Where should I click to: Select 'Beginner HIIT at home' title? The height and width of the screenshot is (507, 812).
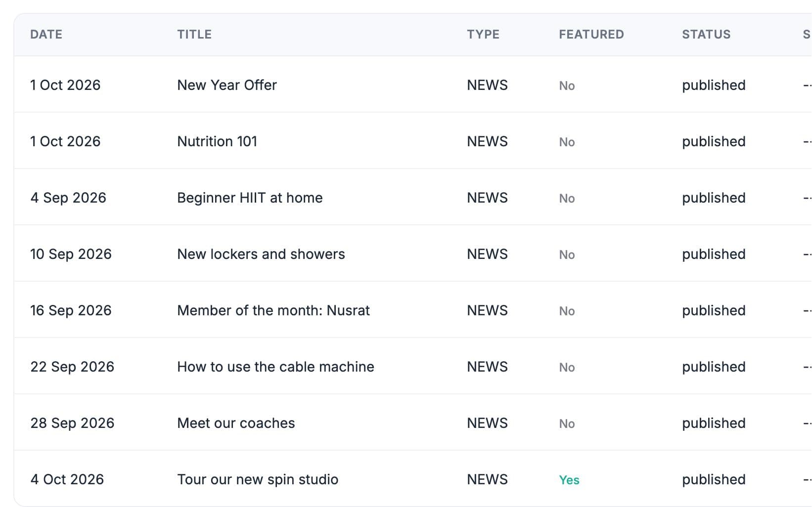tap(250, 198)
